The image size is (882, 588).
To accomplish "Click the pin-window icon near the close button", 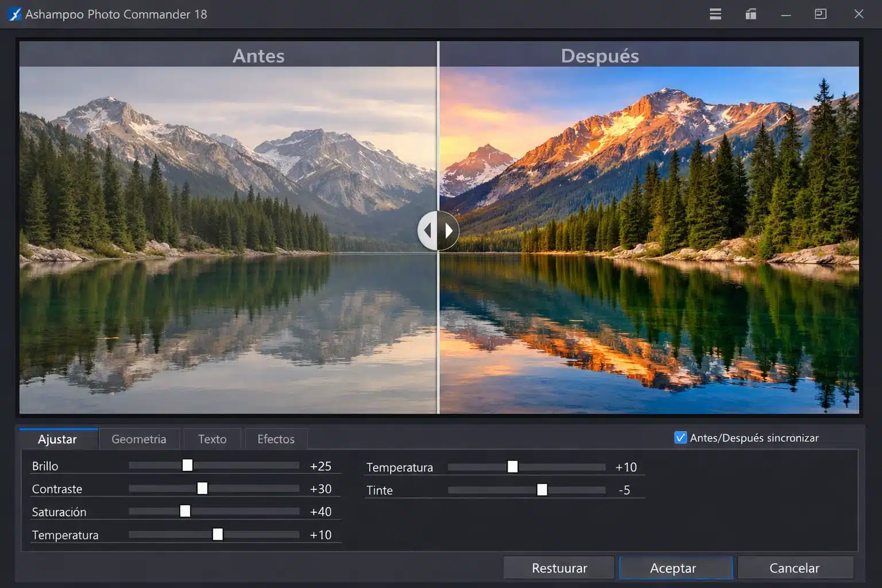I will [x=820, y=14].
